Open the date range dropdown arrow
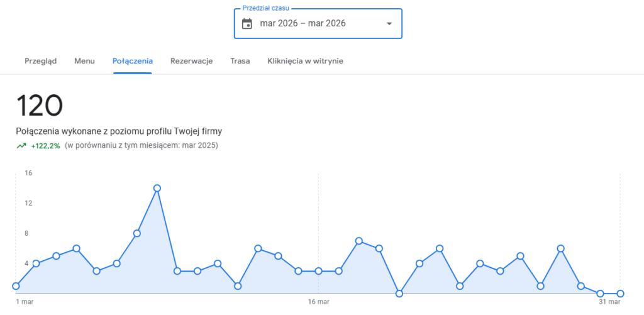The width and height of the screenshot is (644, 315). [389, 24]
